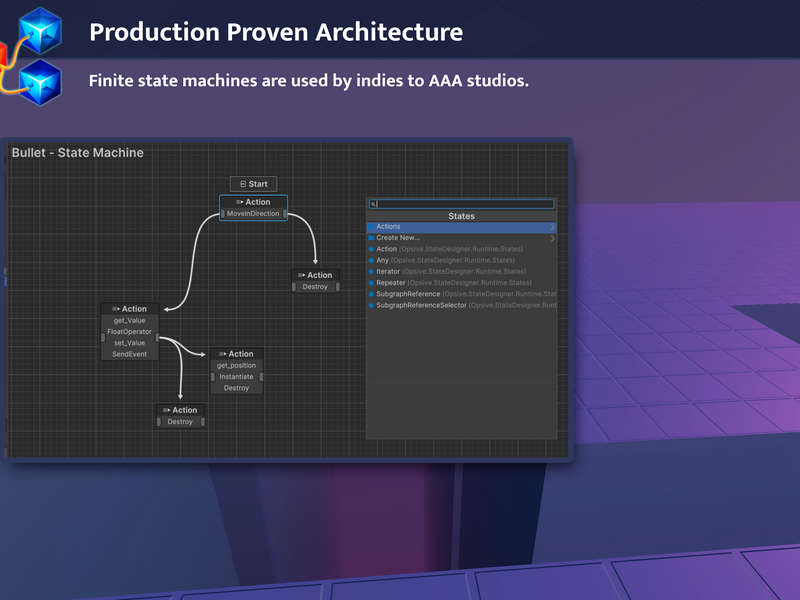Expand the Actions category chevron
Image resolution: width=800 pixels, height=600 pixels.
[552, 227]
